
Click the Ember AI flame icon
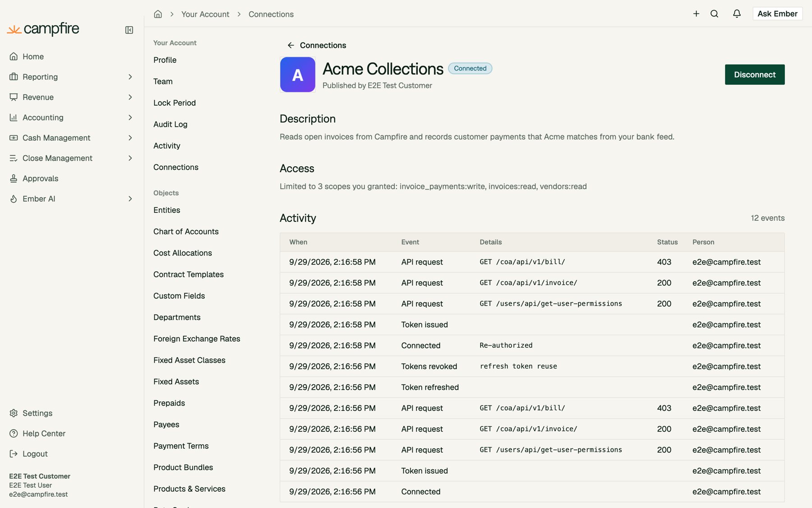pyautogui.click(x=14, y=199)
